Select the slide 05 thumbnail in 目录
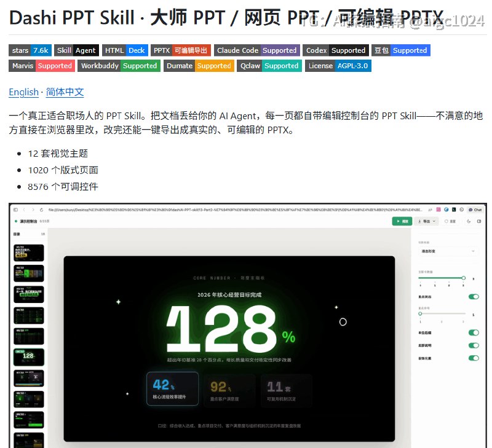Screen dimensions: 492x448 28,336
